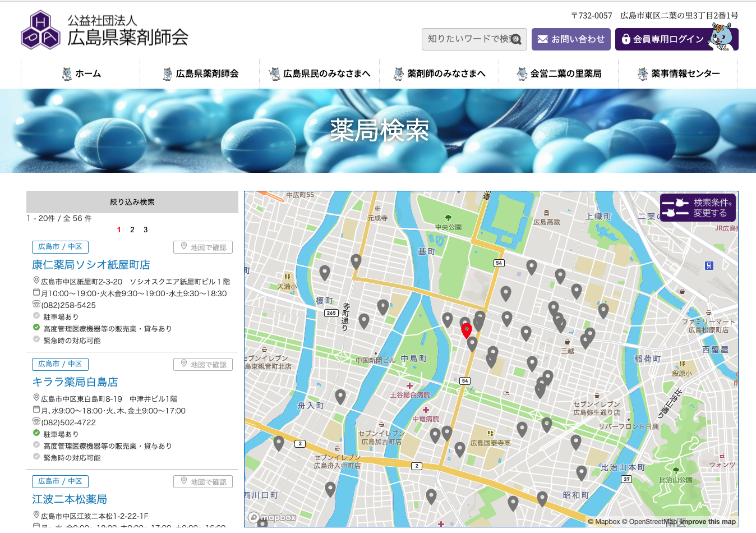Click 会員専用ログイン button

[x=662, y=39]
